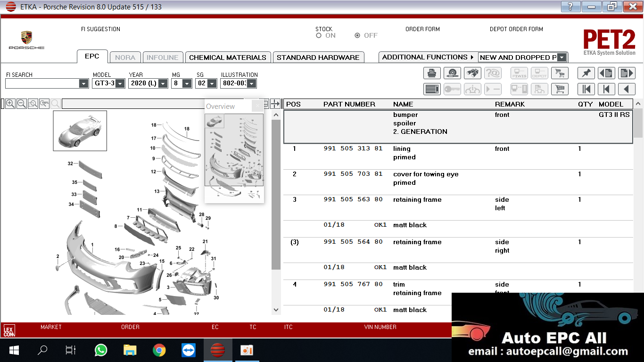Click the illustration scroll-up arrow
Screen dimensions: 644x362
pyautogui.click(x=276, y=115)
